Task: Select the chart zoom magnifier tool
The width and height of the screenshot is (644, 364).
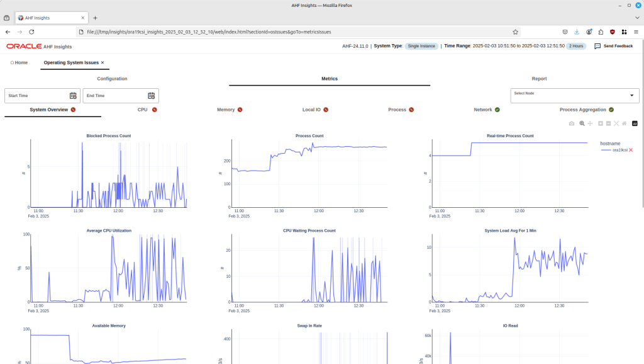Action: pos(582,123)
